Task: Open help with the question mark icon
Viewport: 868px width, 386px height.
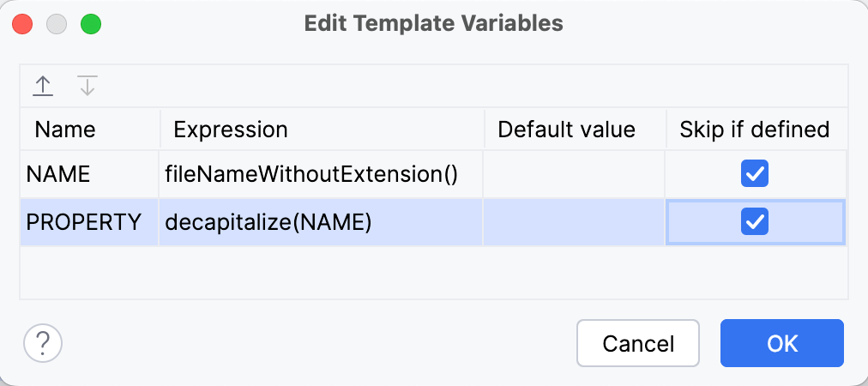Action: (43, 343)
